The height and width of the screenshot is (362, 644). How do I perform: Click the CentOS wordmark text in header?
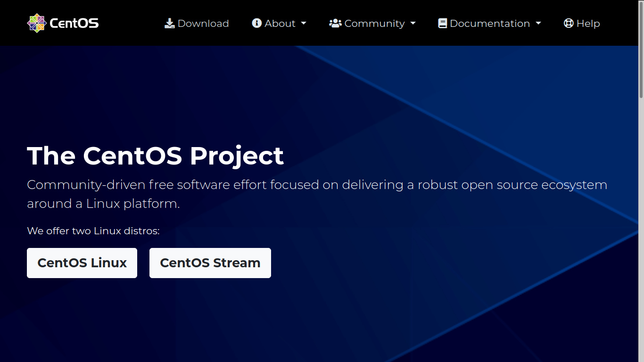tap(74, 23)
